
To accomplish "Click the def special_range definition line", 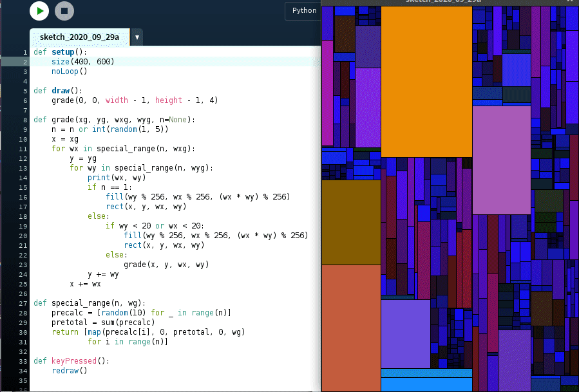I will click(90, 303).
